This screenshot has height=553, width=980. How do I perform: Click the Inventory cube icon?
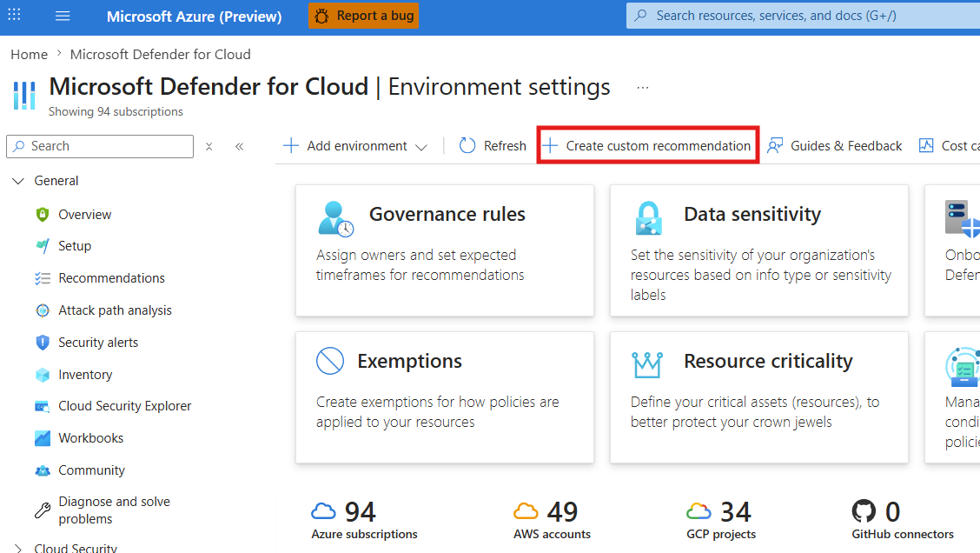(x=43, y=375)
